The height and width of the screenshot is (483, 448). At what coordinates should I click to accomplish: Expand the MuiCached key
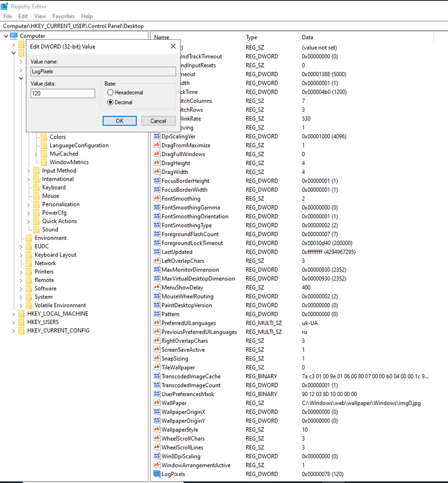(36, 154)
